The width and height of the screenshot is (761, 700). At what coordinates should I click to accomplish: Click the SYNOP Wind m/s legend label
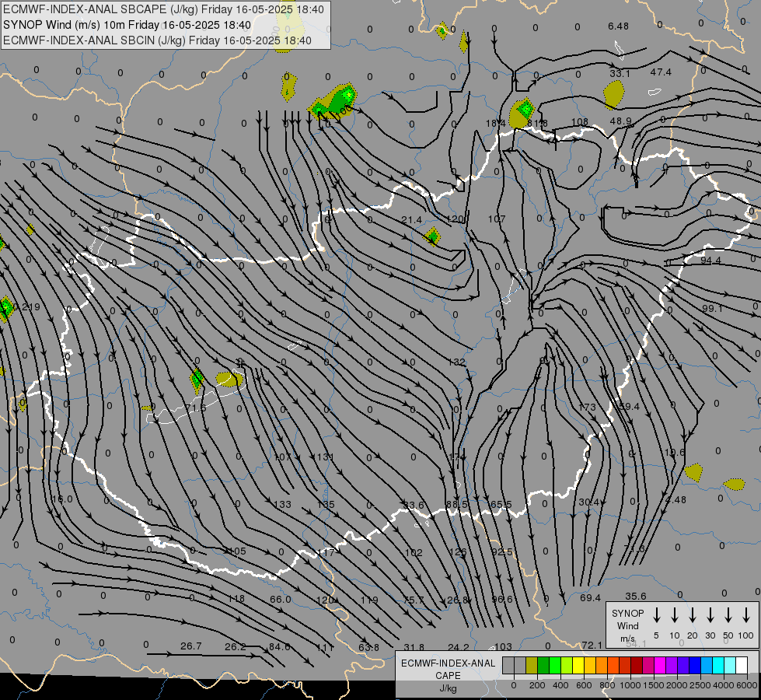pyautogui.click(x=627, y=625)
